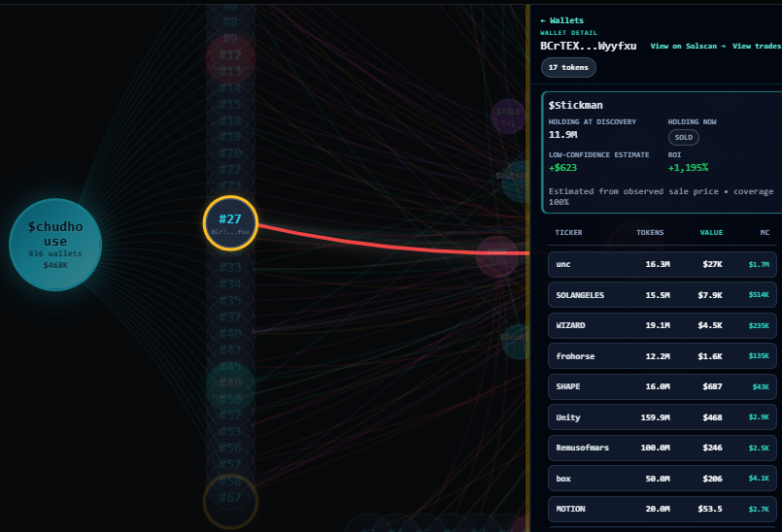Screen dimensions: 782x532
Task: Sort by the MC column header
Action: point(765,232)
